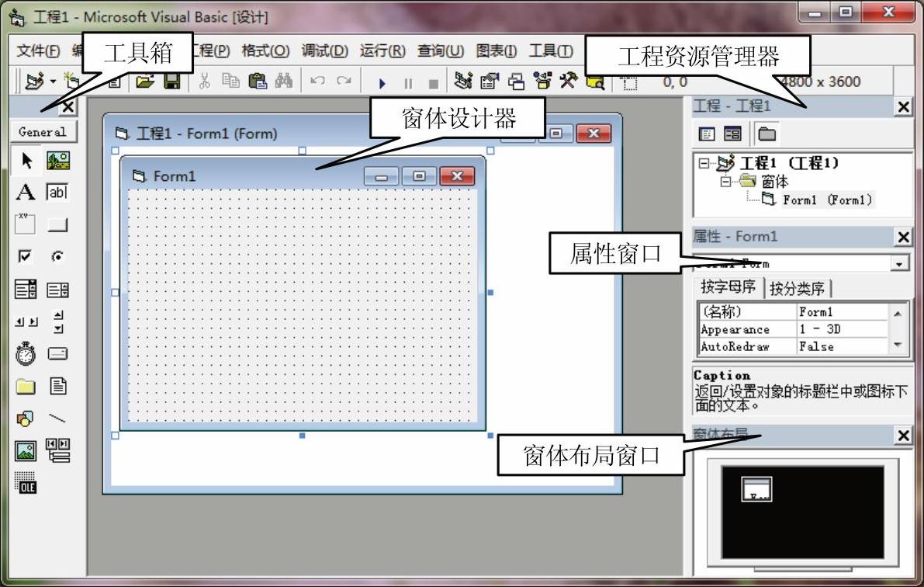Open Properties Window from toolbar icon
The image size is (924, 587).
(489, 81)
